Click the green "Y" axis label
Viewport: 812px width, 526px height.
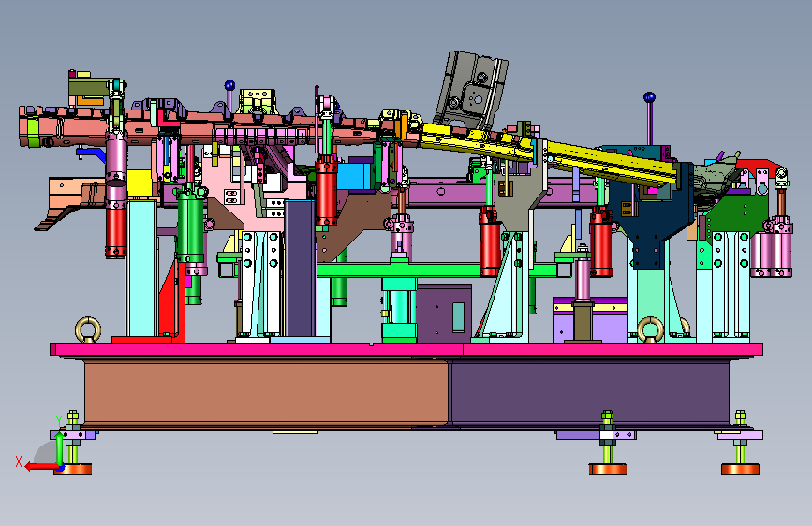coord(59,420)
